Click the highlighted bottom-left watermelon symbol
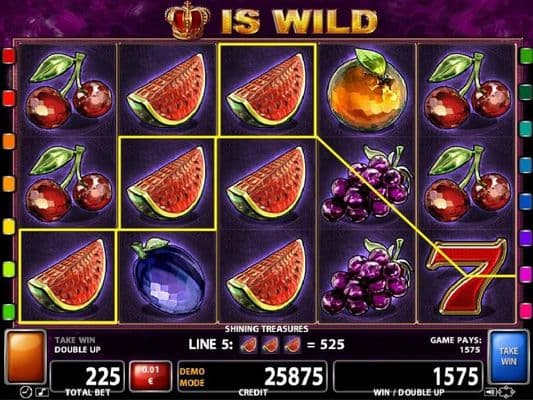The height and width of the screenshot is (400, 533). pos(68,276)
